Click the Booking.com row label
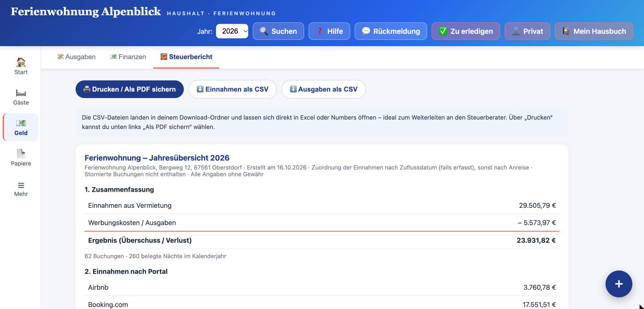 tap(108, 305)
